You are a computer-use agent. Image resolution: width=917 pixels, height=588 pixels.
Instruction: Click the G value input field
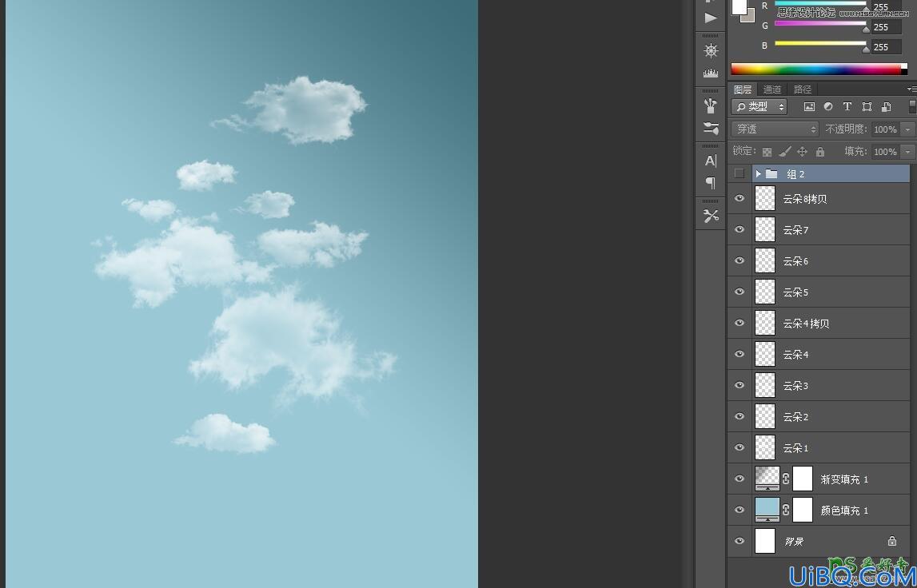(x=886, y=27)
